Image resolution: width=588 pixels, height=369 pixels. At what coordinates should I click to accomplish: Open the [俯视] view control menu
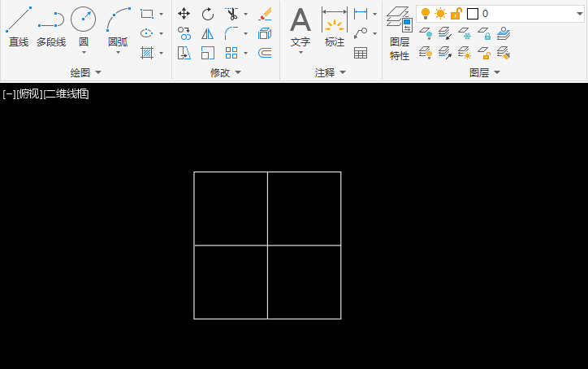click(x=29, y=94)
